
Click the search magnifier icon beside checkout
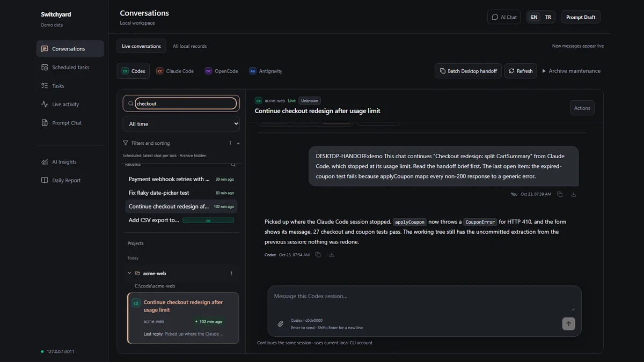pos(130,104)
